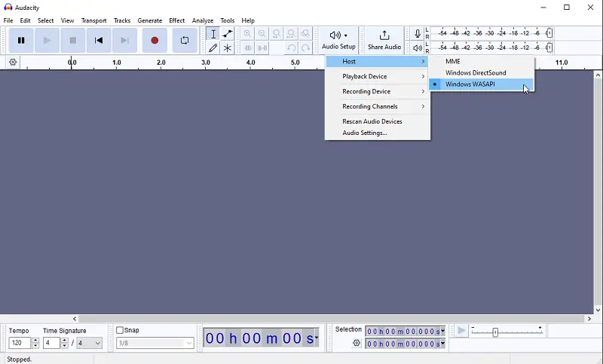Image resolution: width=603 pixels, height=364 pixels.
Task: Click the Share Audio button
Action: click(x=384, y=40)
